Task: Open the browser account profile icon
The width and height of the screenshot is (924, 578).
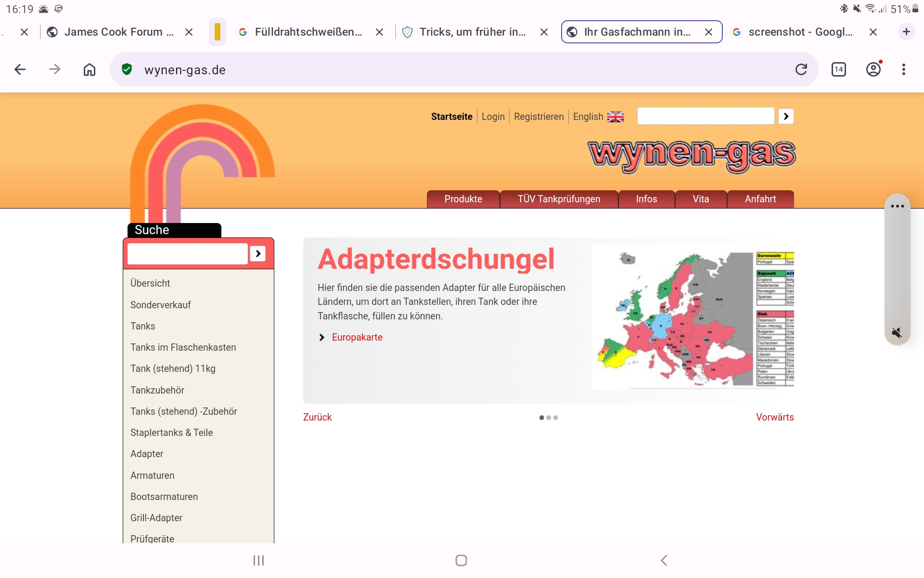Action: (873, 69)
